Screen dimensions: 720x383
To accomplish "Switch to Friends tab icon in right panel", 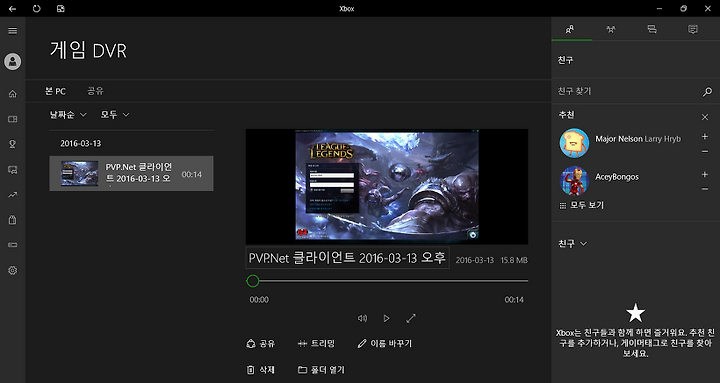I will (x=570, y=29).
